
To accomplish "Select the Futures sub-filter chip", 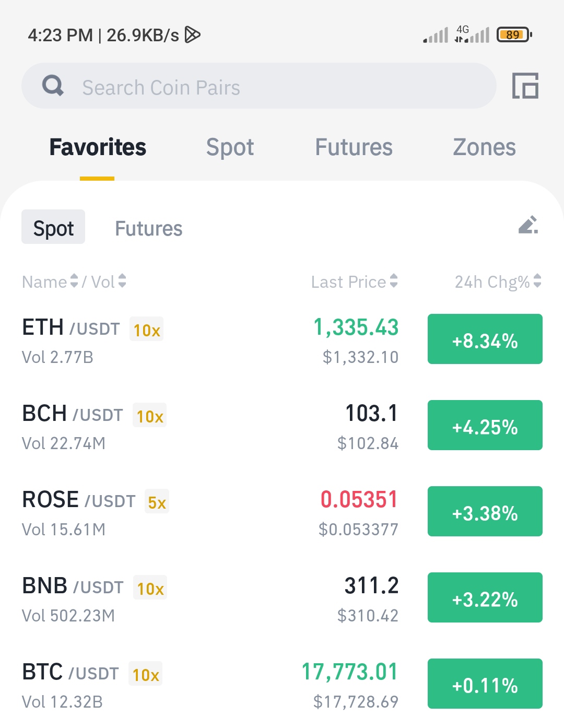I will (x=149, y=228).
